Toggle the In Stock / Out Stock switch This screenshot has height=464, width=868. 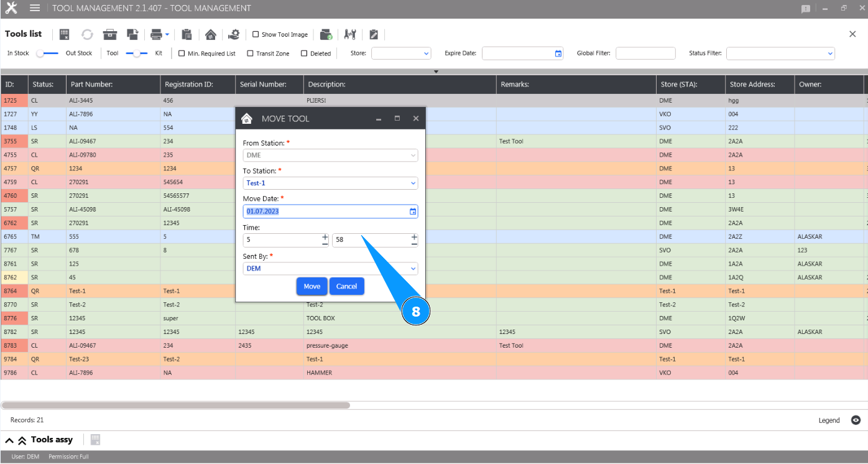47,53
